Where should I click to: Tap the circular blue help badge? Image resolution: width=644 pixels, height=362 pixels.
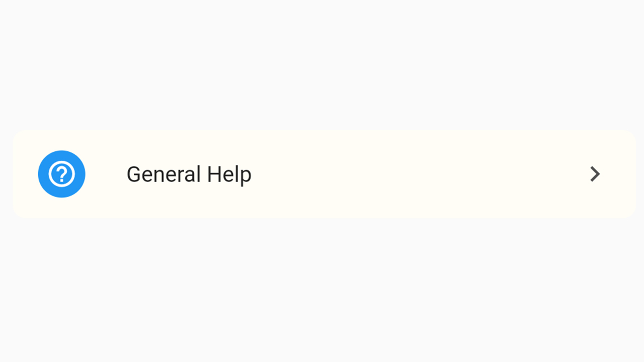[61, 174]
